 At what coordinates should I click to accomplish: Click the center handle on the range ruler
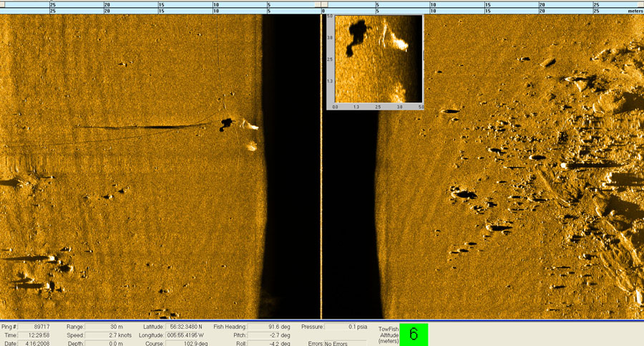[323, 4]
